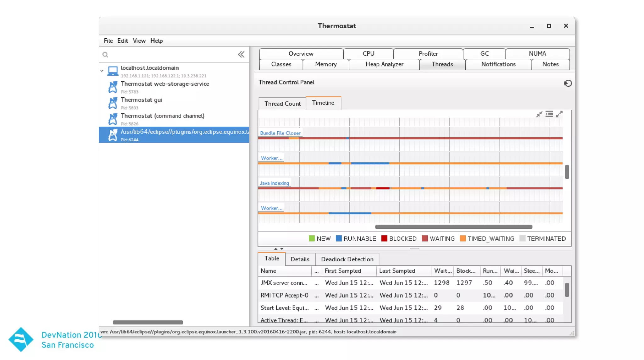Click the zoom-in timeline expand arrows icon
644x360 pixels.
tap(559, 114)
